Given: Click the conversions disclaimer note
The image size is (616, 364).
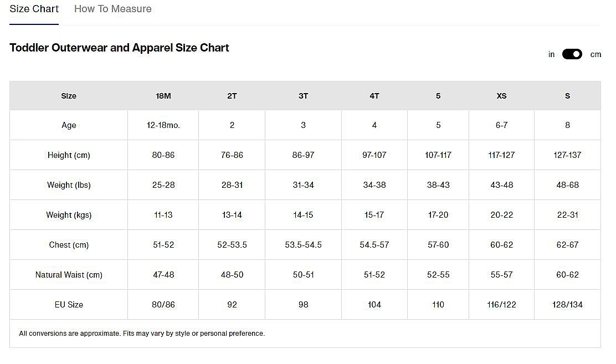Looking at the screenshot, I should (x=142, y=334).
